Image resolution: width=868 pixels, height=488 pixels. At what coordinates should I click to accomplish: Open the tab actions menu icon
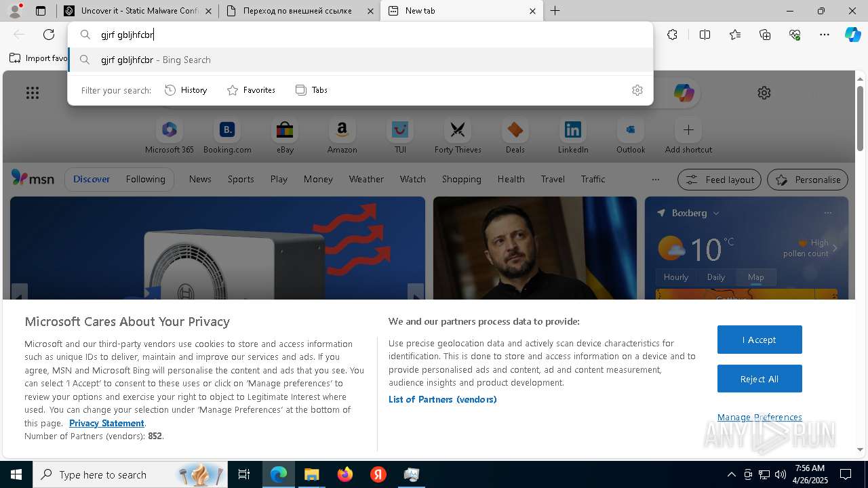[x=41, y=11]
